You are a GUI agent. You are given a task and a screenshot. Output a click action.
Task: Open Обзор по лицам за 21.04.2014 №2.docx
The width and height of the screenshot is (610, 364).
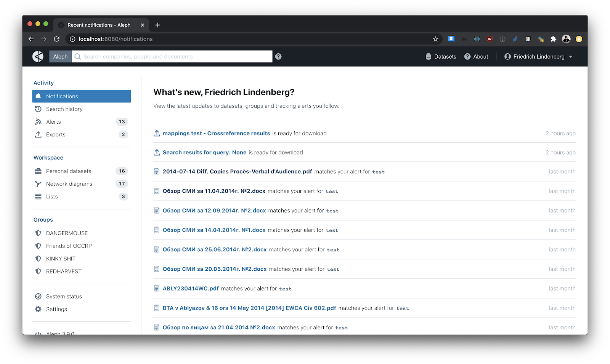[x=219, y=327]
